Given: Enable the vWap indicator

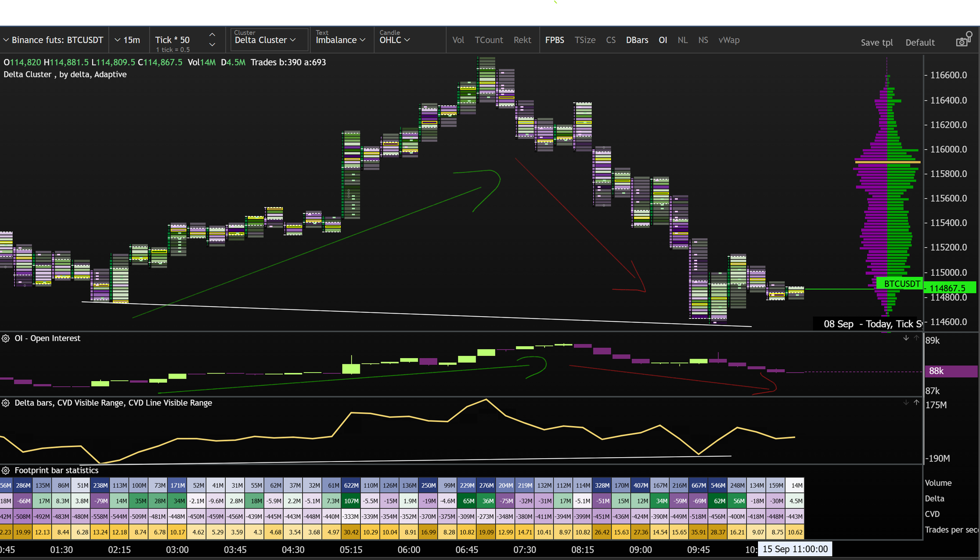Looking at the screenshot, I should point(729,40).
